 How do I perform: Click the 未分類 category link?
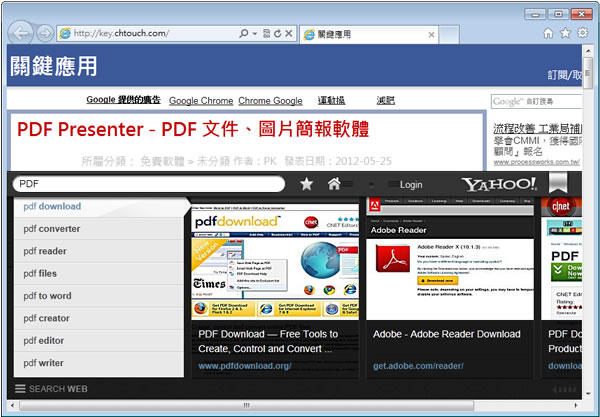click(x=214, y=161)
